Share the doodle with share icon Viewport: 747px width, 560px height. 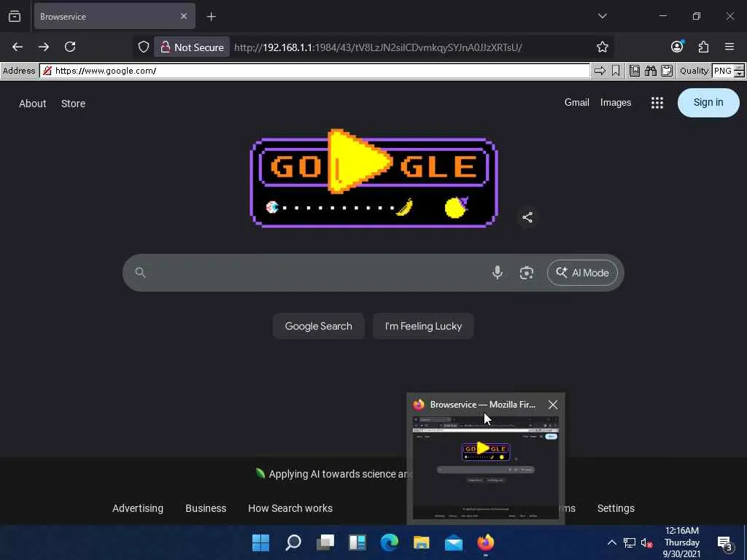click(527, 217)
